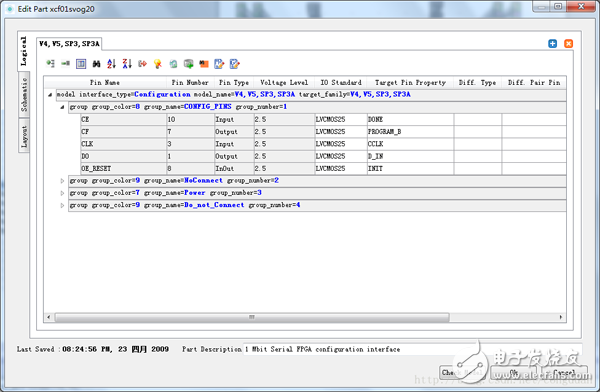Sort pins ascending A to Z
600x392 pixels.
pos(111,64)
